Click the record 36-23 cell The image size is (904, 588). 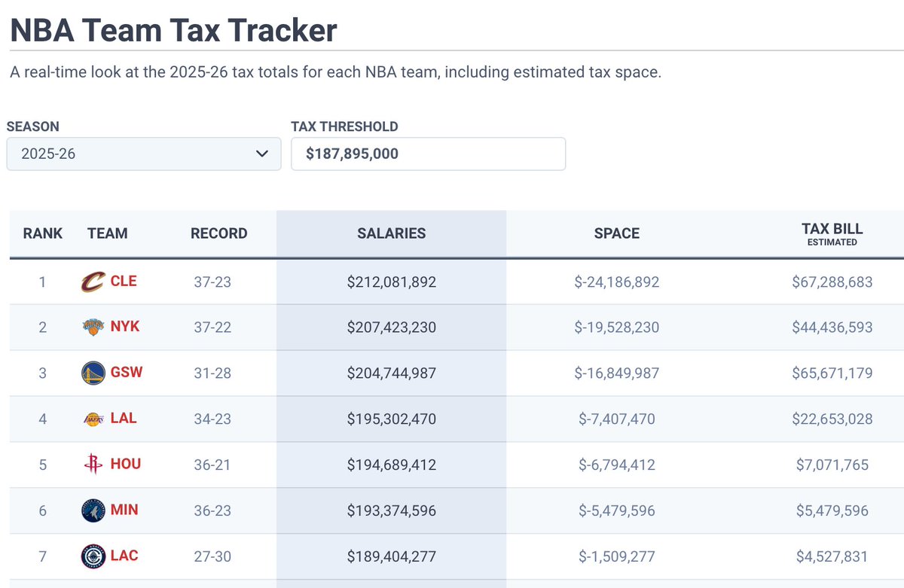212,510
